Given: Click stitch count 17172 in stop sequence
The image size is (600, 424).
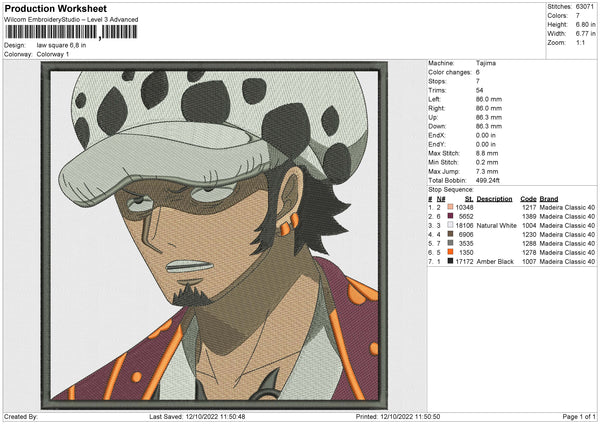Looking at the screenshot, I should pos(464,261).
